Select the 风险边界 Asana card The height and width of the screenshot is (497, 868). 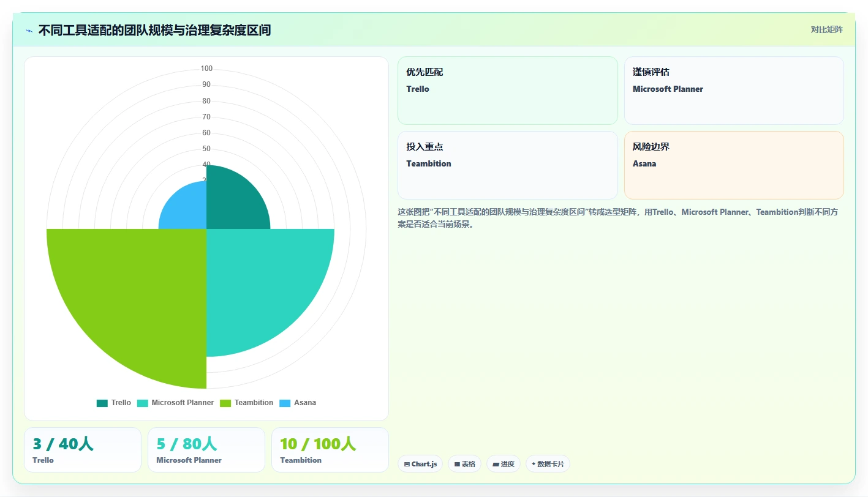pyautogui.click(x=734, y=165)
